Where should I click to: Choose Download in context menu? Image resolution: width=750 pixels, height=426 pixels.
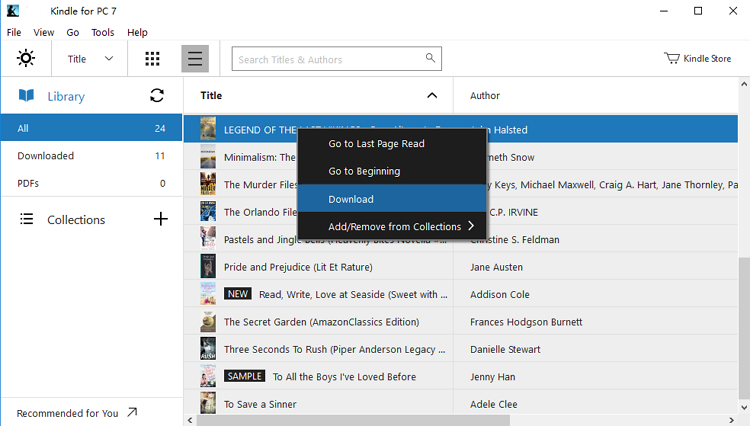[392, 199]
